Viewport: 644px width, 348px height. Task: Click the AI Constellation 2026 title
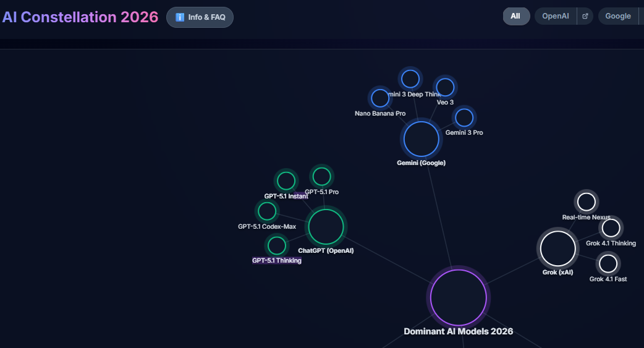coord(80,17)
